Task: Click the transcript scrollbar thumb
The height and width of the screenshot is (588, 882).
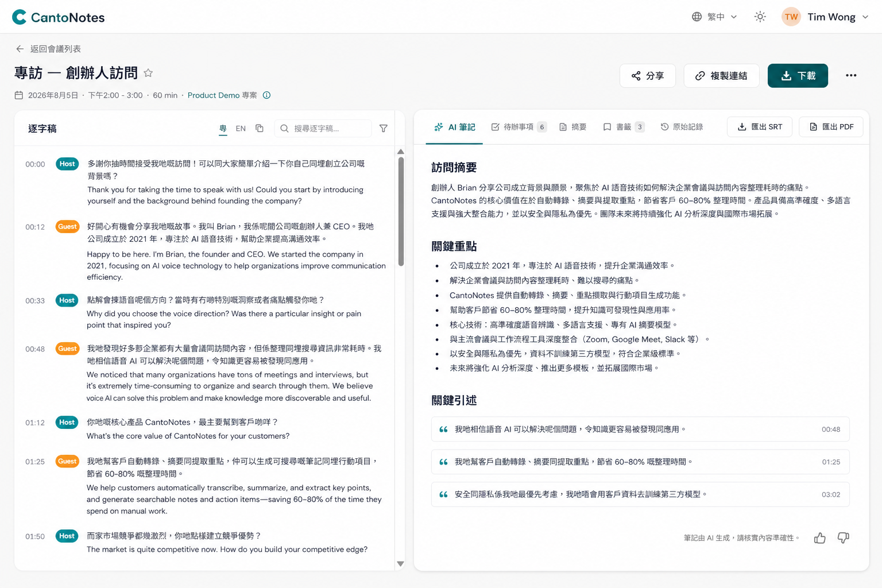Action: click(401, 211)
